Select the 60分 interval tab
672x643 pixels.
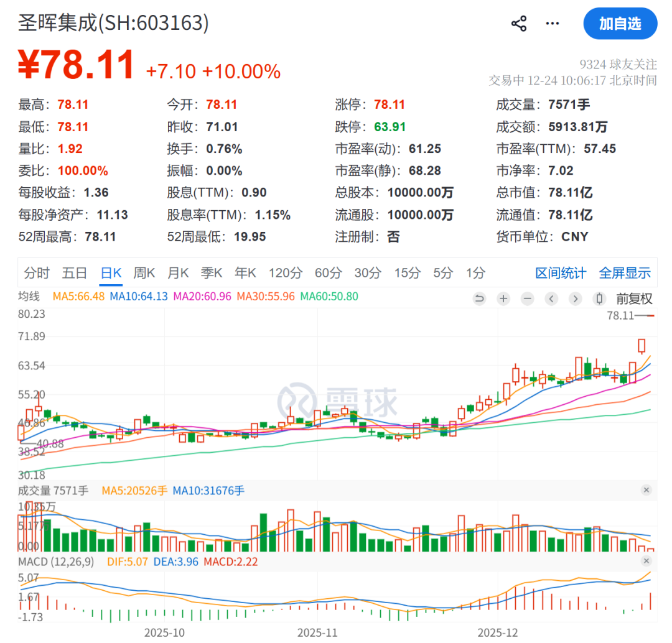click(329, 272)
